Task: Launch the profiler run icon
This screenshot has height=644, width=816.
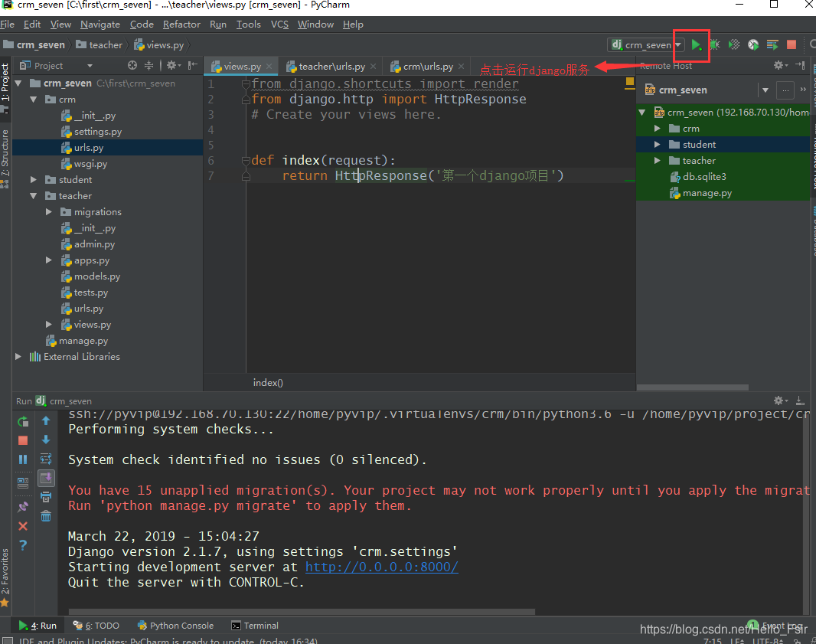Action: coord(753,44)
